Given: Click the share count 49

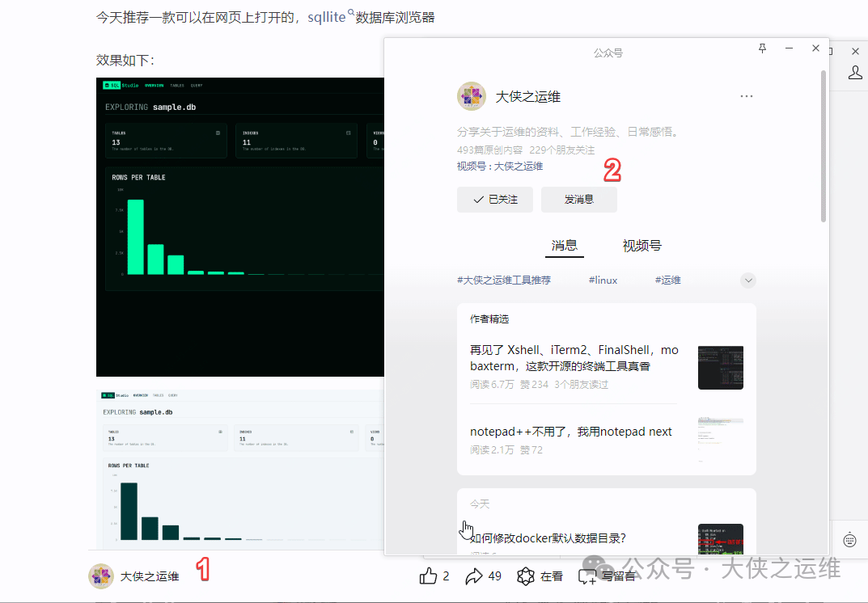Looking at the screenshot, I should [x=495, y=576].
